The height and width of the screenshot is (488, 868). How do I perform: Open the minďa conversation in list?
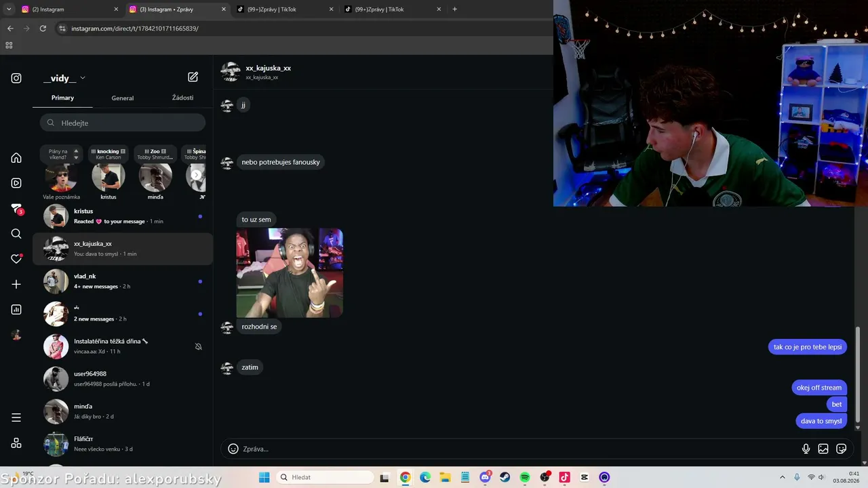[x=123, y=411]
